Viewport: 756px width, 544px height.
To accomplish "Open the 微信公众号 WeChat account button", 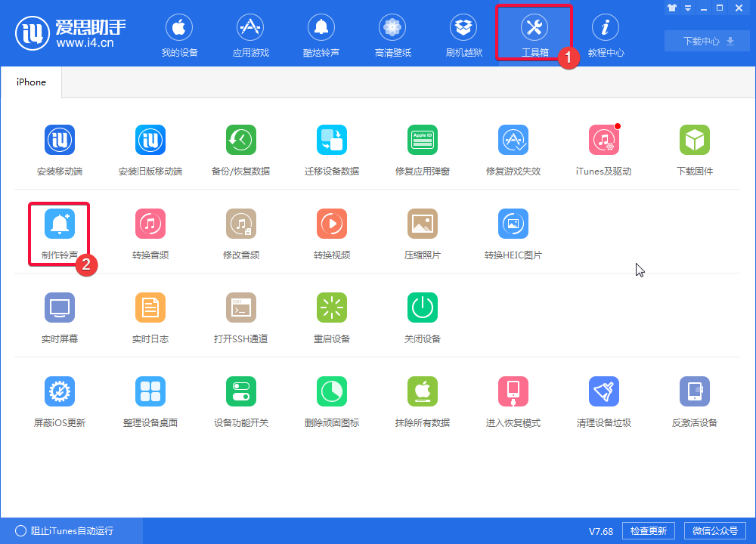I will tap(714, 530).
